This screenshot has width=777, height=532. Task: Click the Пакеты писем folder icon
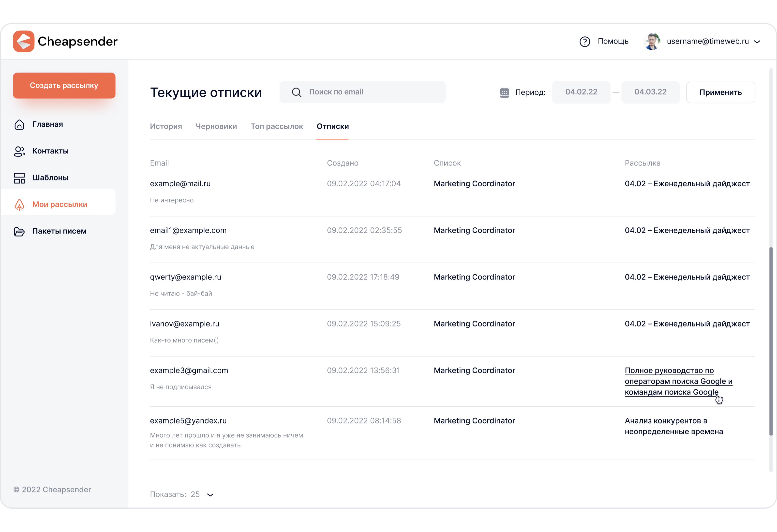19,231
